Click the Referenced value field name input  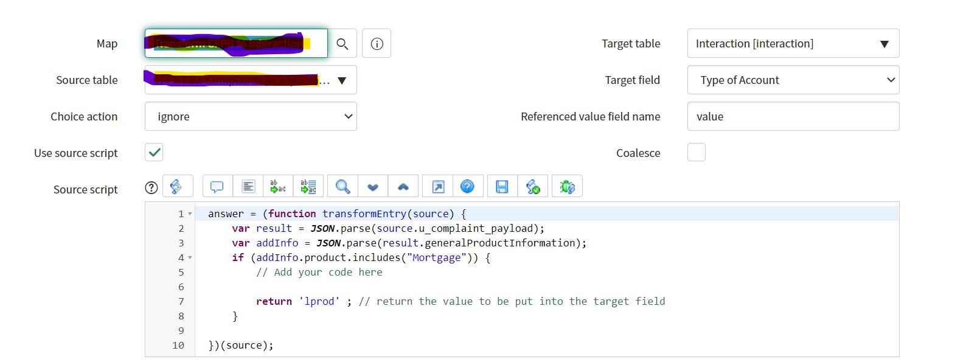(x=793, y=116)
